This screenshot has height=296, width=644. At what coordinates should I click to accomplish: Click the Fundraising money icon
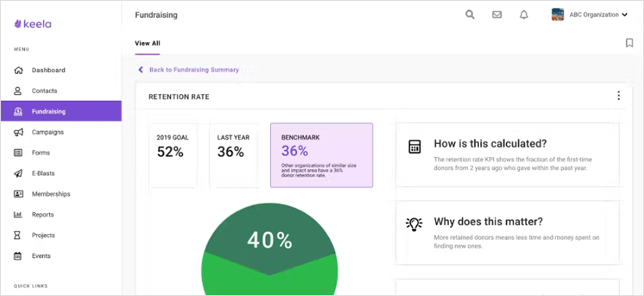point(18,111)
